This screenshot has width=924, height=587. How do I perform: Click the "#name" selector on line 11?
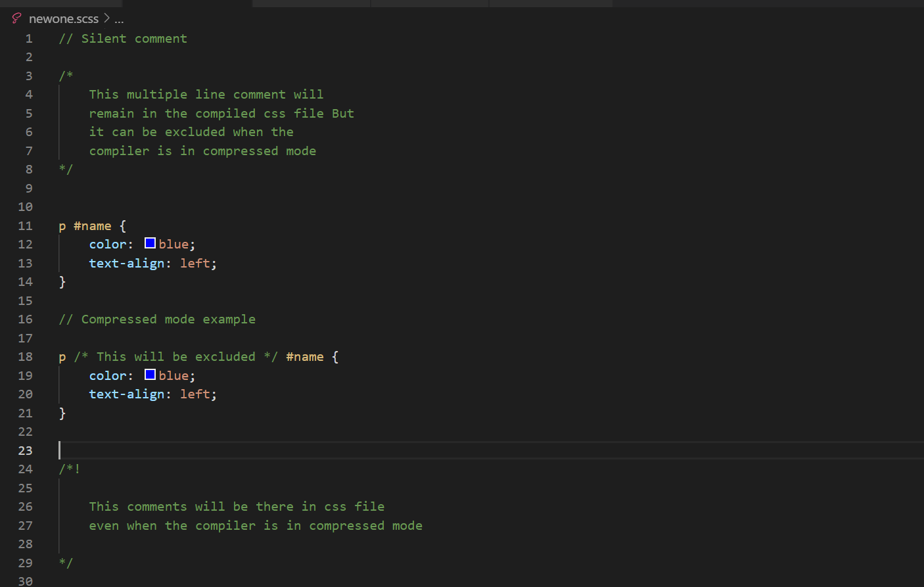(92, 226)
